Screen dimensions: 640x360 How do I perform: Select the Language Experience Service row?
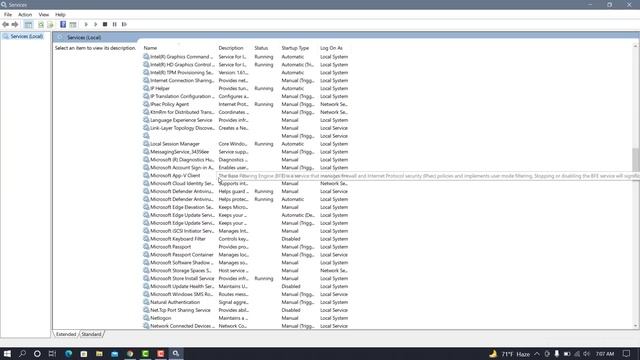tap(246, 120)
